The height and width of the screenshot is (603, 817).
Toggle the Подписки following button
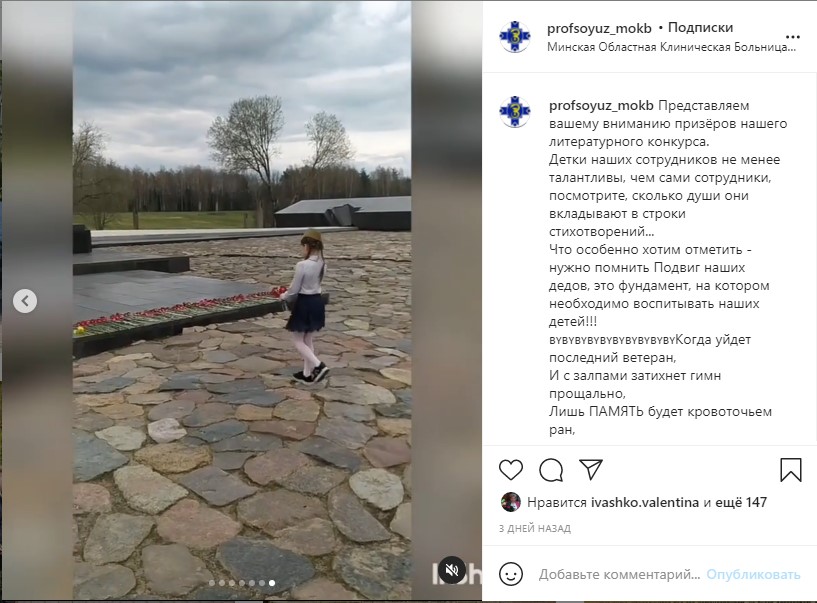pos(700,28)
